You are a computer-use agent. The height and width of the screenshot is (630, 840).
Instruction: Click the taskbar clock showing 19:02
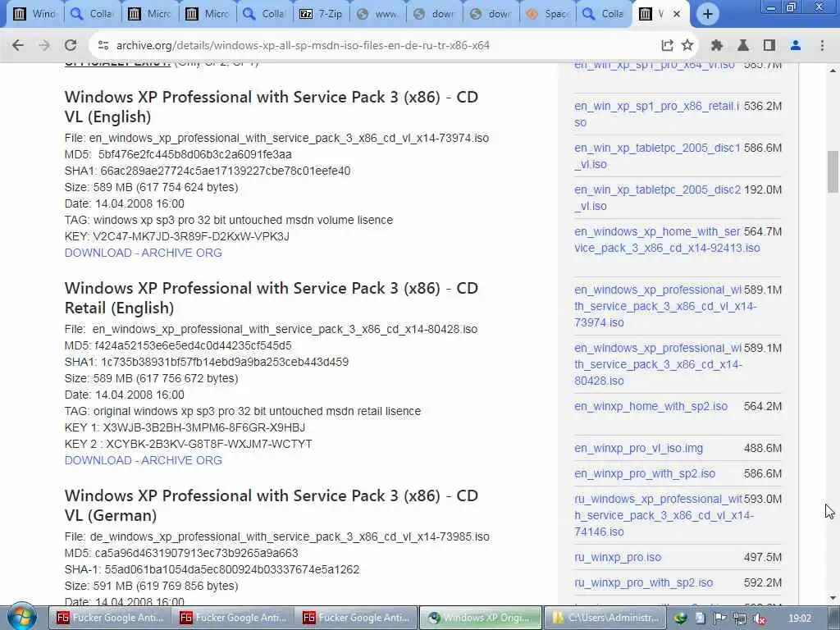(x=800, y=619)
